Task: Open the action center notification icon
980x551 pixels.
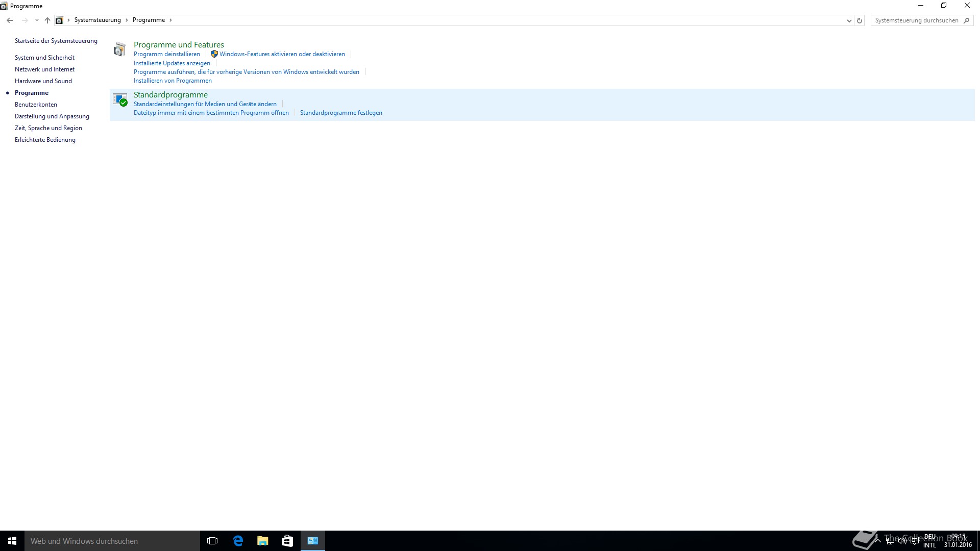Action: tap(915, 541)
